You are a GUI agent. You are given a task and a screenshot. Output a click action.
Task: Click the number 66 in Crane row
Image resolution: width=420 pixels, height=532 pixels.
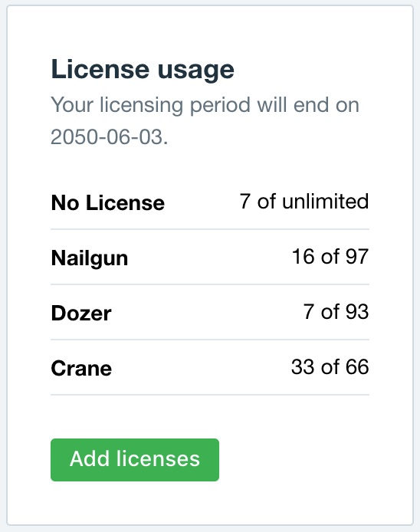click(x=357, y=366)
